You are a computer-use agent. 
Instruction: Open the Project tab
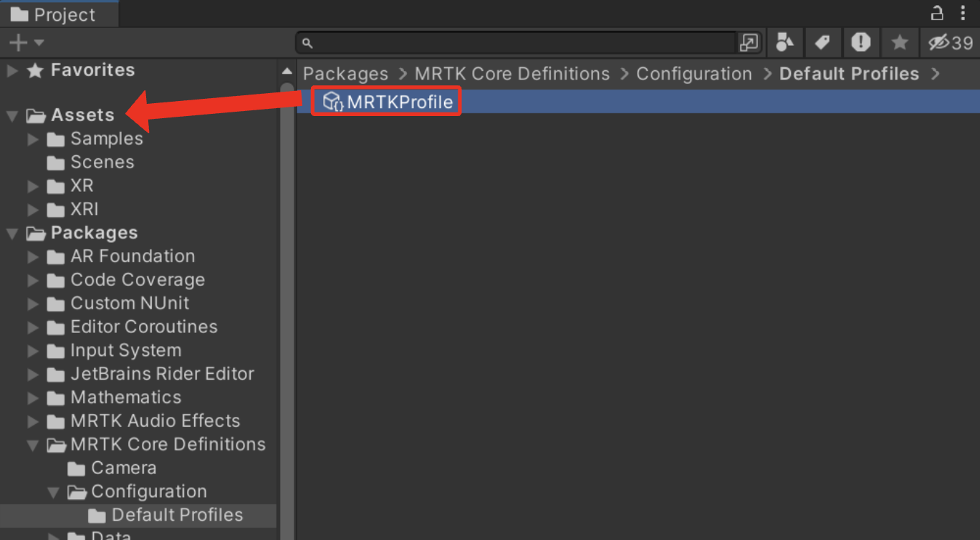point(59,14)
